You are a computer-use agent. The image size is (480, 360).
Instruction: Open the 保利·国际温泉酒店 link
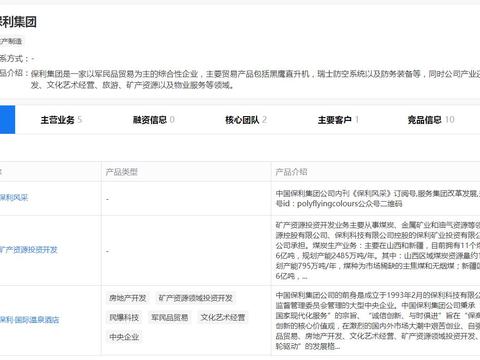(29, 320)
